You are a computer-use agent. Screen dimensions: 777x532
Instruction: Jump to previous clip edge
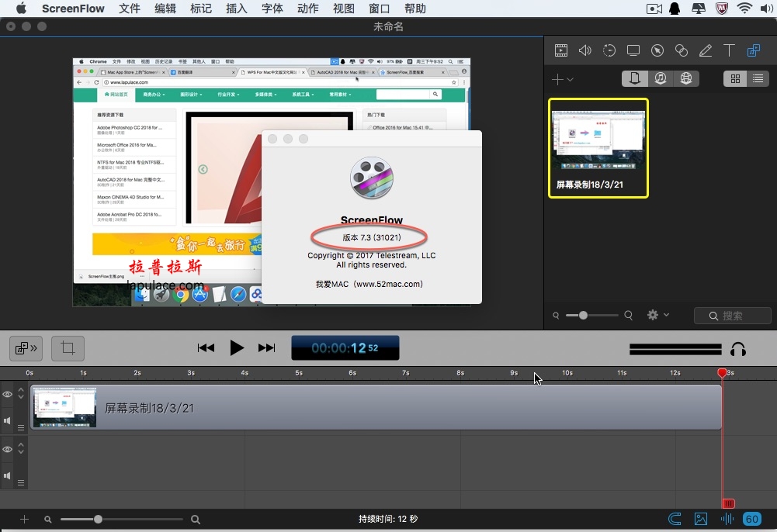coord(206,348)
